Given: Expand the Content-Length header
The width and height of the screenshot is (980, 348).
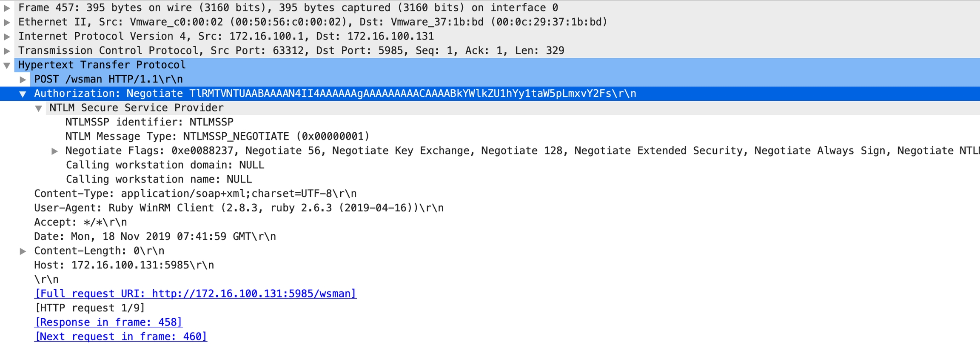Looking at the screenshot, I should [23, 251].
